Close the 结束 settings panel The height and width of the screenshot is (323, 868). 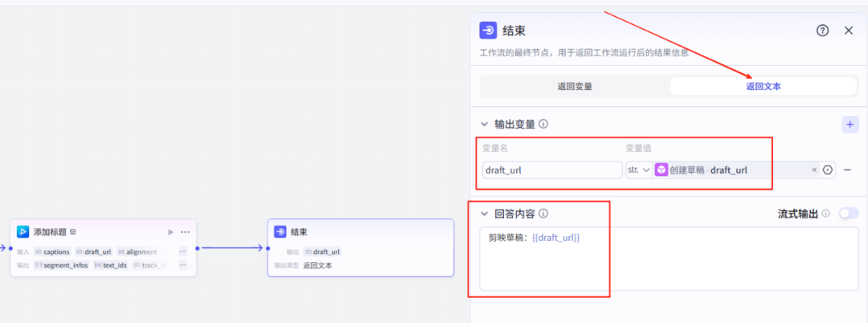849,31
